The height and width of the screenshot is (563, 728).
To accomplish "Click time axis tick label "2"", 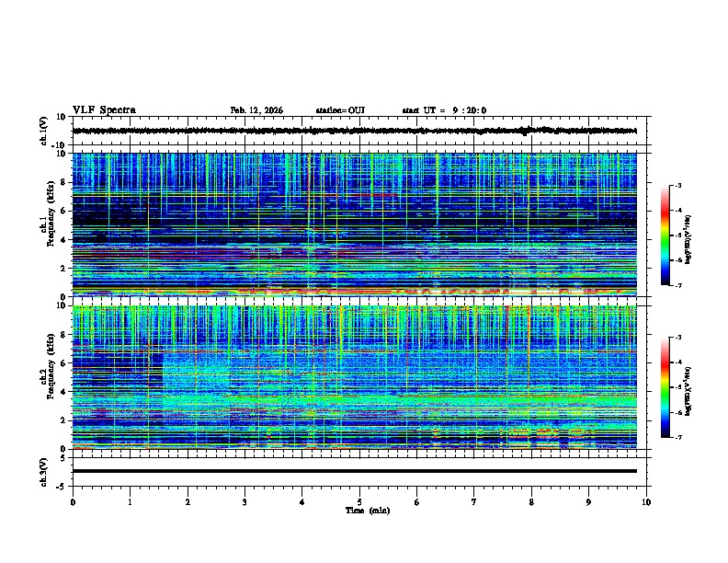I will tap(188, 502).
